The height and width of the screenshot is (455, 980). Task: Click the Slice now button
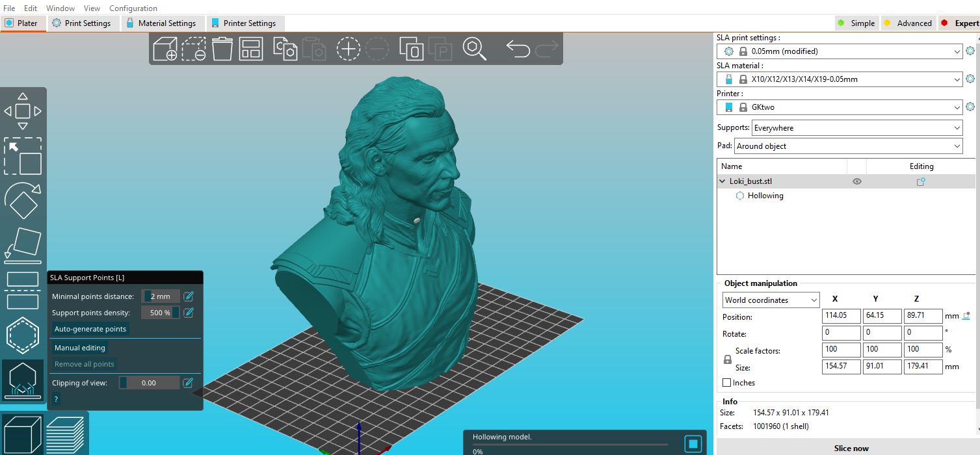point(851,448)
